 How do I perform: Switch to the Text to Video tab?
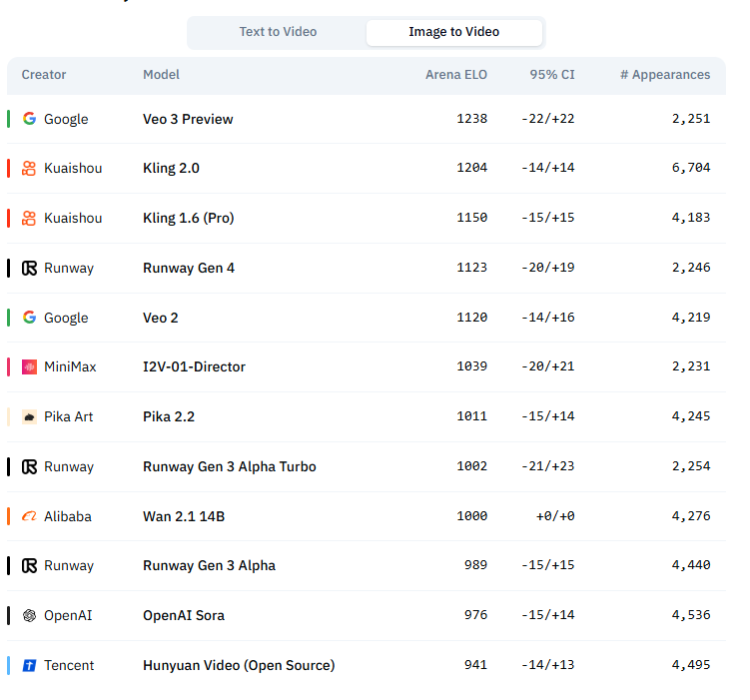click(278, 32)
